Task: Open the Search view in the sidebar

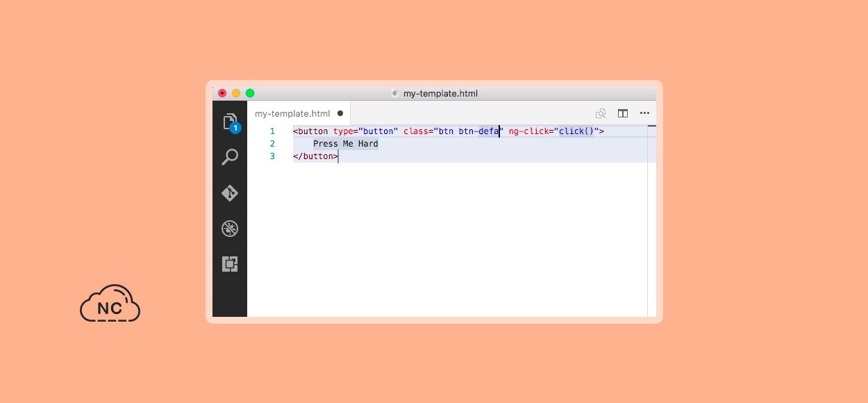Action: tap(230, 158)
